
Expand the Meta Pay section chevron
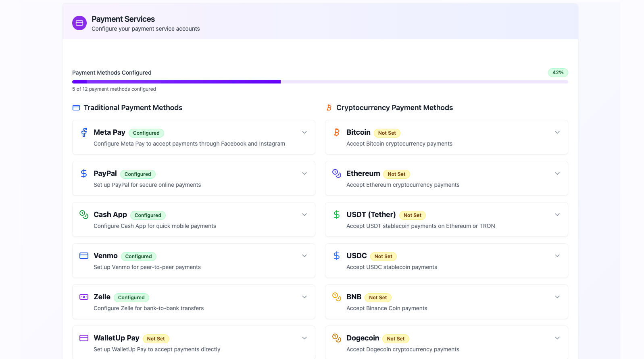tap(304, 132)
